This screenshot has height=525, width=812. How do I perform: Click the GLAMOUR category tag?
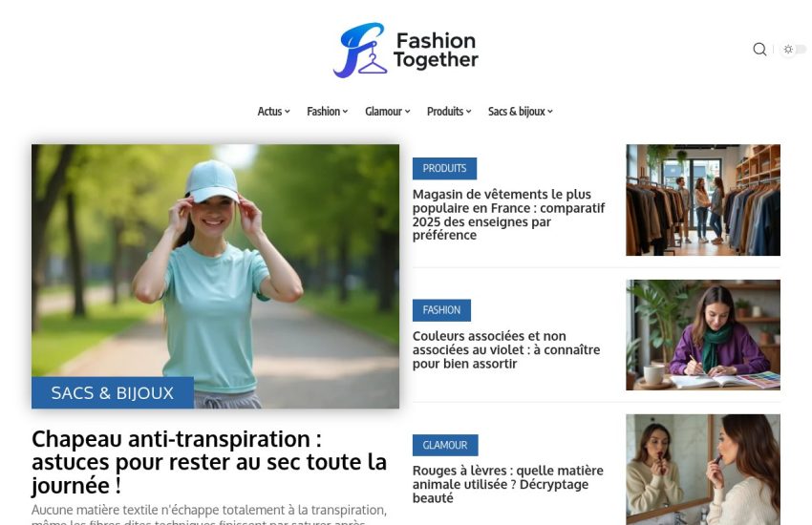click(445, 446)
